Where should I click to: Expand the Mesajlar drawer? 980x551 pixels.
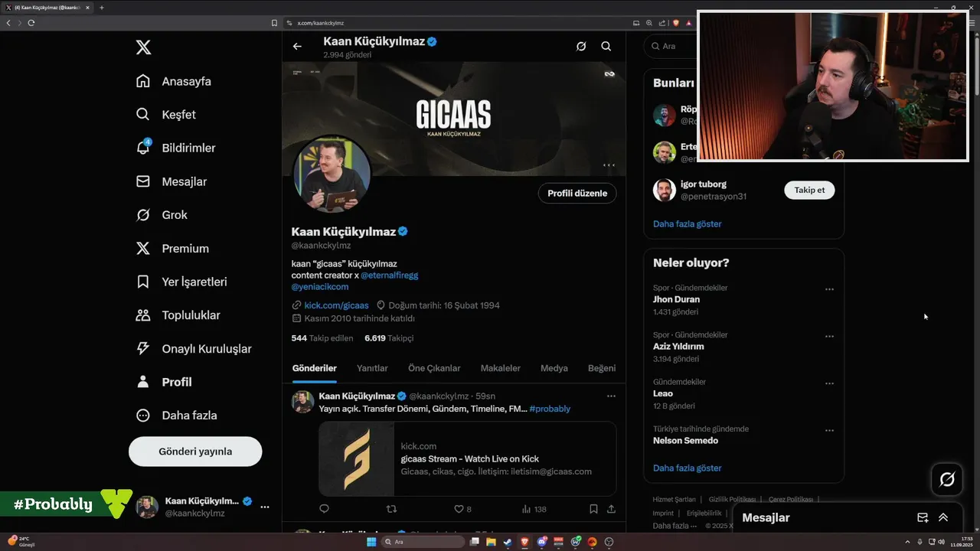943,518
